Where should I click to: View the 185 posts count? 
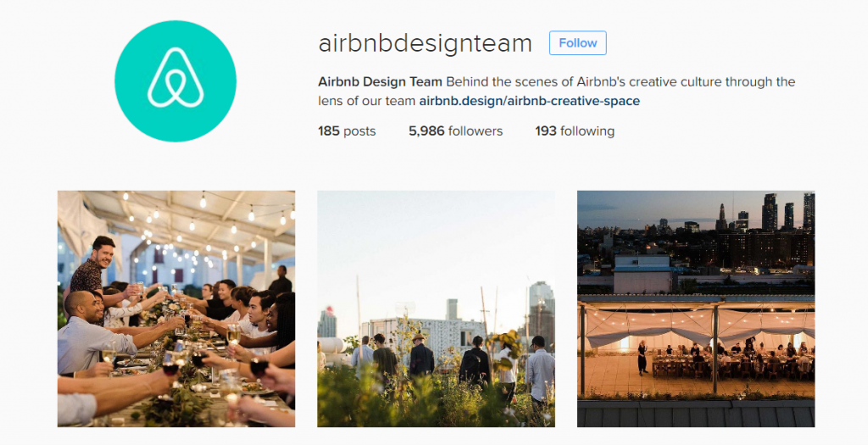click(347, 131)
